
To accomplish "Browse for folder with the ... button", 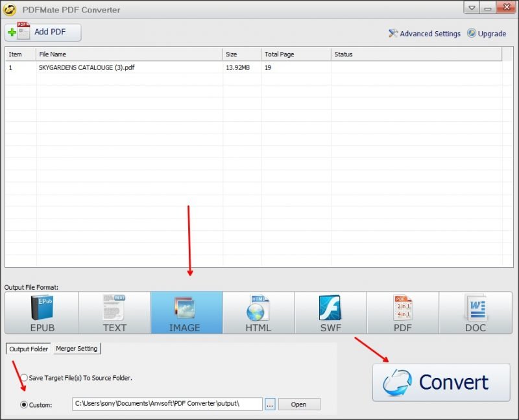I will tap(270, 404).
